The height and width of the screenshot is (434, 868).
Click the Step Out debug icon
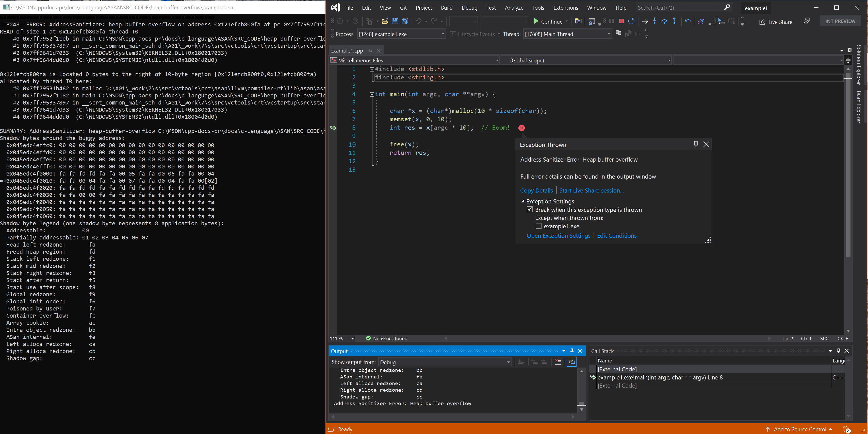[x=674, y=21]
